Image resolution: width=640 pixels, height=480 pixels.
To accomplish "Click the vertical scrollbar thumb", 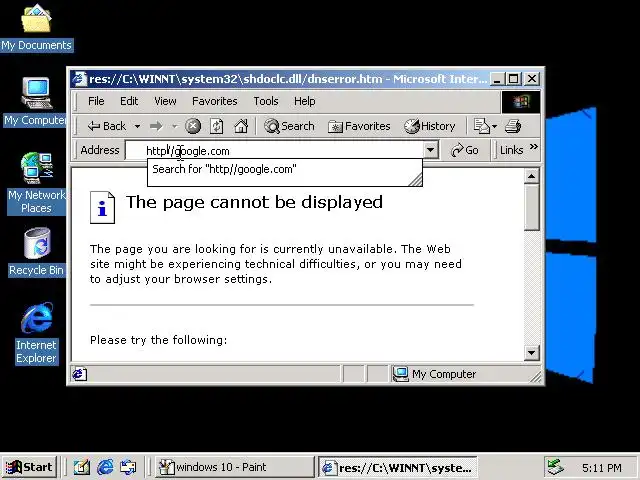I will click(x=531, y=207).
